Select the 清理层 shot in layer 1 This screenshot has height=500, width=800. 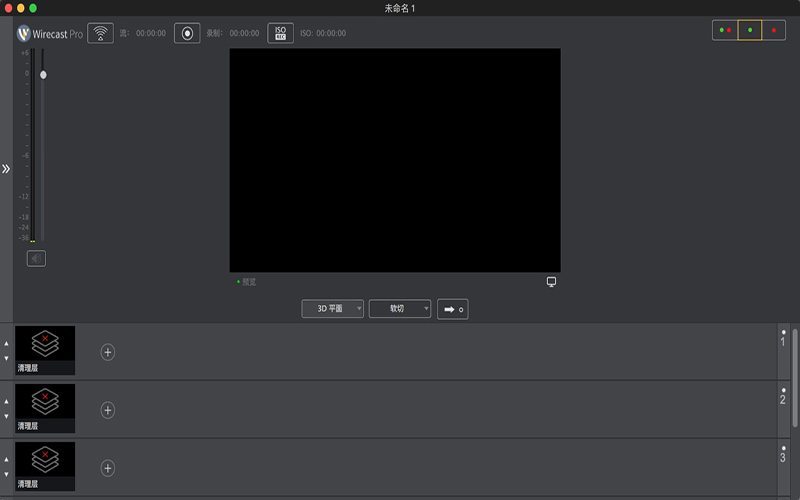click(x=45, y=351)
